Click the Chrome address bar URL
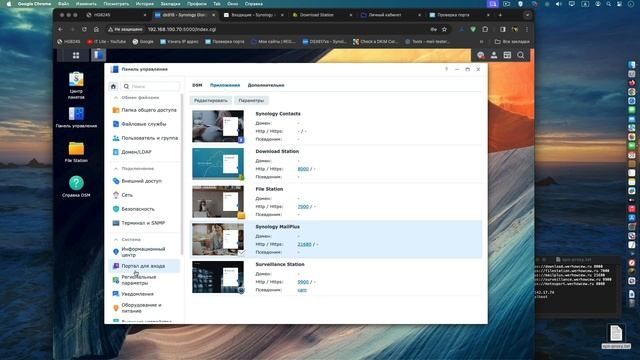The image size is (640, 360). [x=182, y=29]
